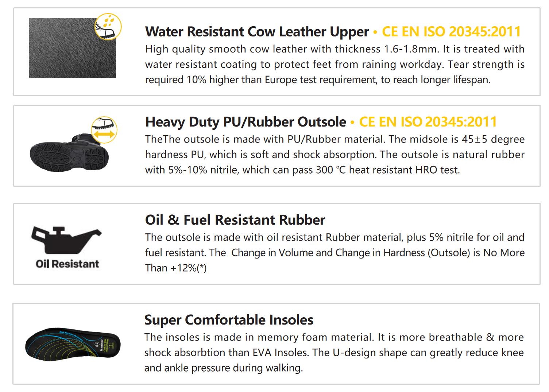The image size is (549, 392).
Task: Select the 'Heavy Duty PU/Rubber Outsole' heading
Action: pos(245,122)
